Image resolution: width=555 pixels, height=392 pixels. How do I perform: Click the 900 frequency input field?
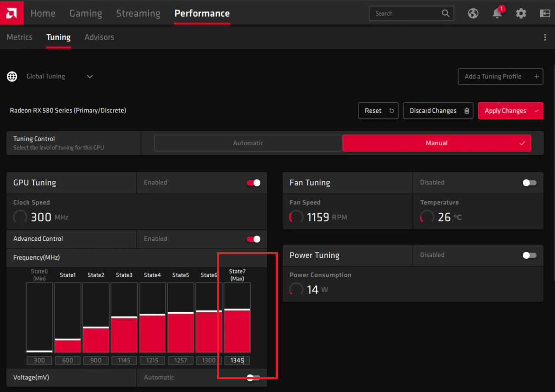pos(96,360)
